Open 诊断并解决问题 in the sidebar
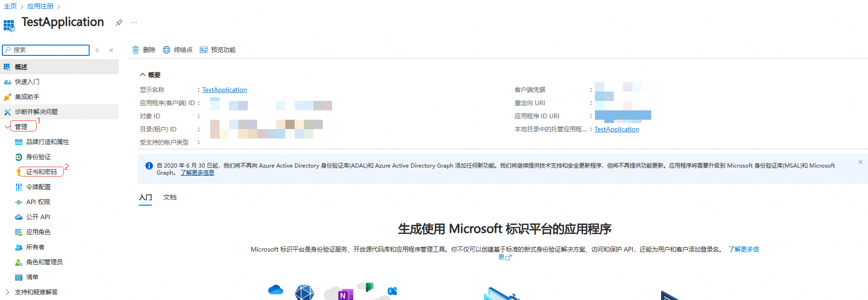 tap(59, 112)
